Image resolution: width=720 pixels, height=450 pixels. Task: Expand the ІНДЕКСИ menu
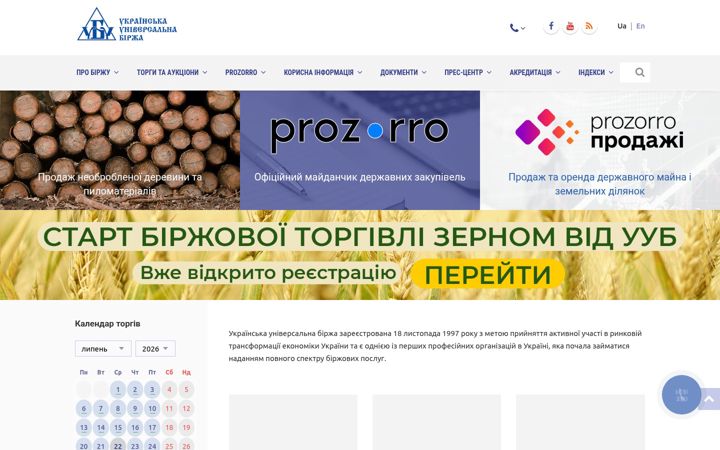coord(596,72)
